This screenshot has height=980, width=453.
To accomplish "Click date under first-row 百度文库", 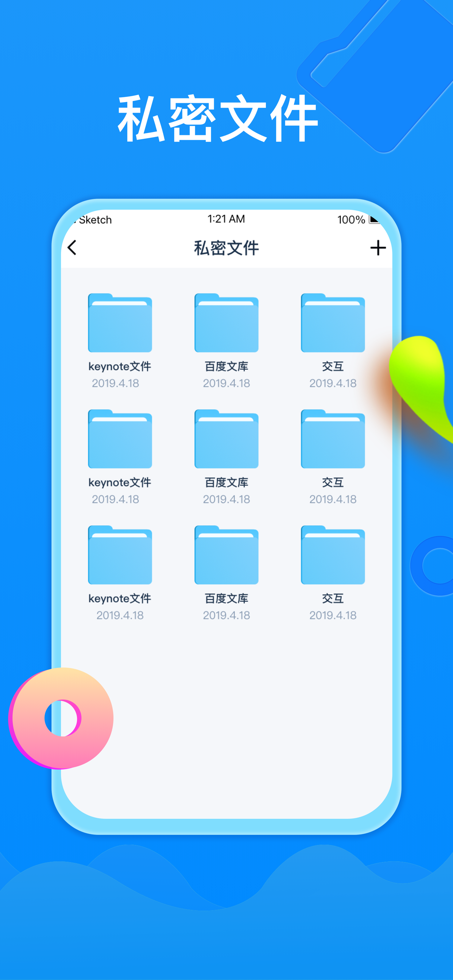I will pyautogui.click(x=226, y=383).
